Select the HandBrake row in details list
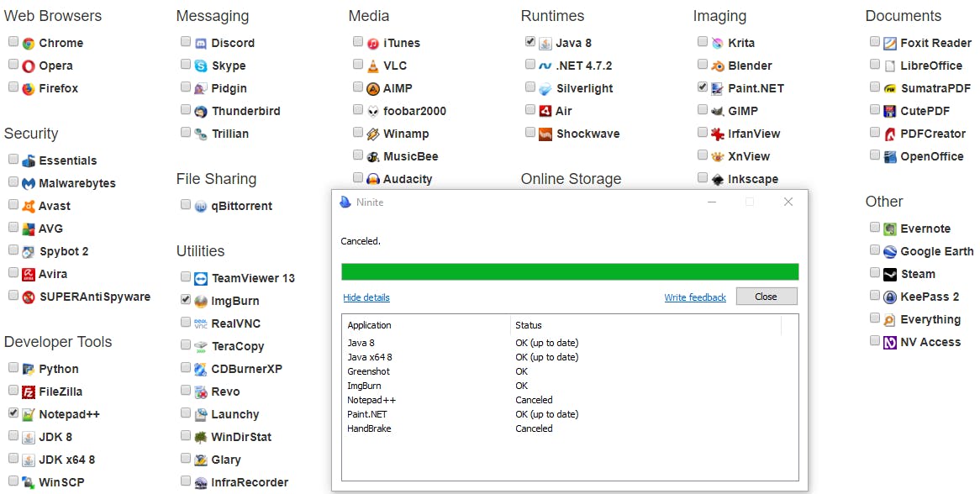980x494 pixels. [x=570, y=429]
